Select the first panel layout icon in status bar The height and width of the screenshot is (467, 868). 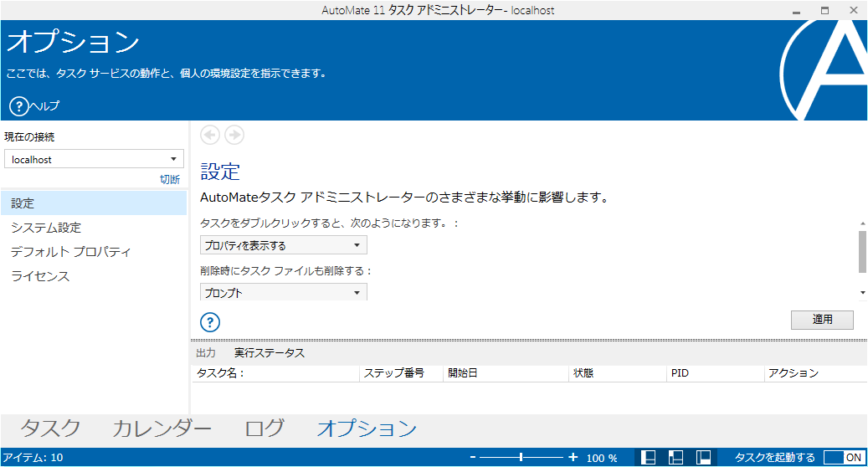[648, 458]
